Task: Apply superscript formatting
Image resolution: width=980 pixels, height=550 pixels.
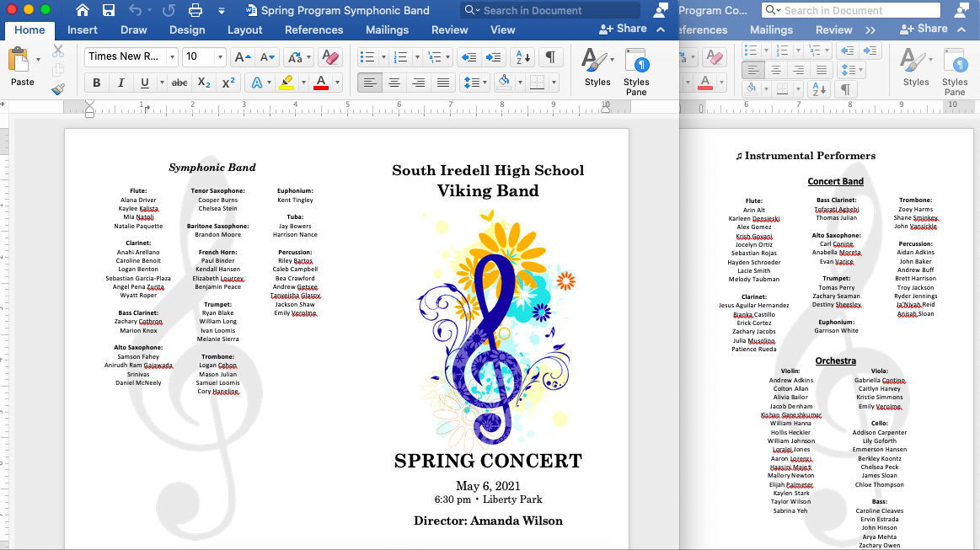Action: point(228,83)
